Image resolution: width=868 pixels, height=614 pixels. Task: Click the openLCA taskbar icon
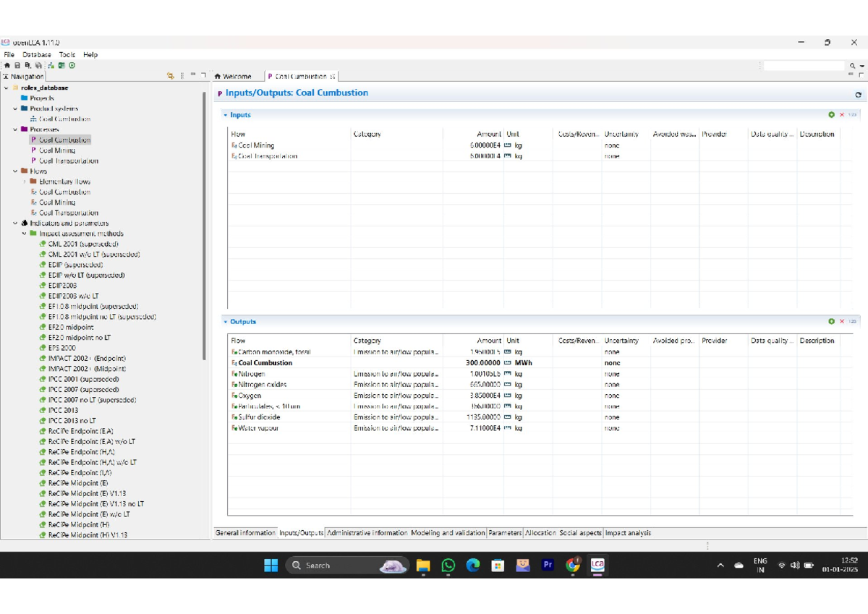[x=597, y=566]
